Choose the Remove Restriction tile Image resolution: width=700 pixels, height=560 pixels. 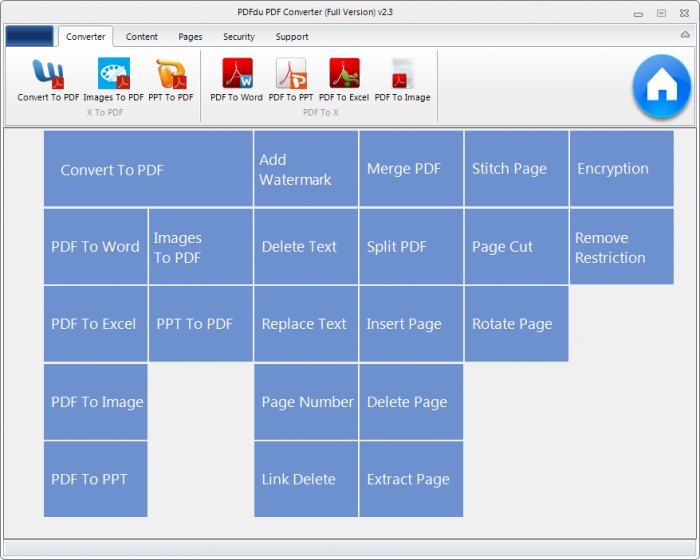[x=621, y=247]
